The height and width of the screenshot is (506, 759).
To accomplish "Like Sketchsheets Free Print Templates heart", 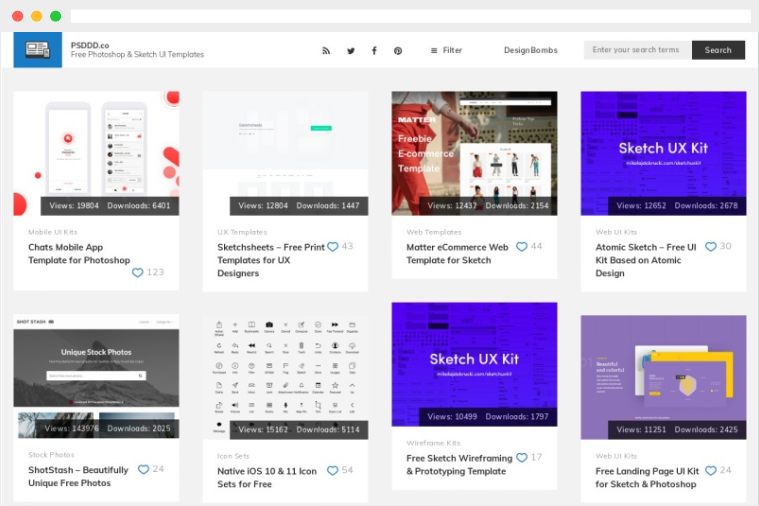I will 333,246.
